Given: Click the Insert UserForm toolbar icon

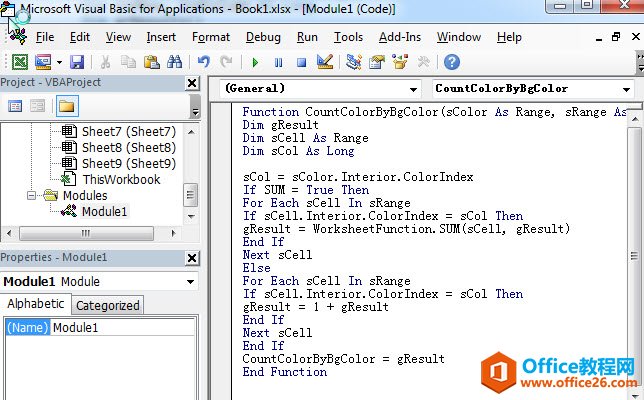Looking at the screenshot, I should tap(43, 62).
